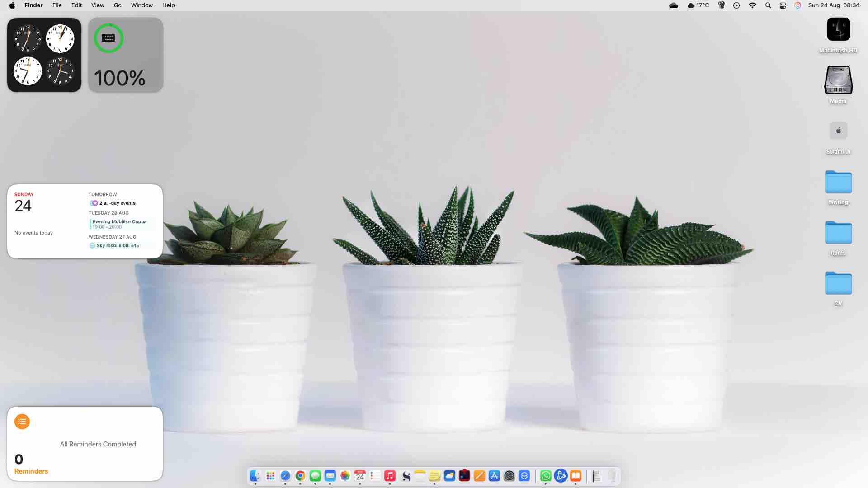868x488 pixels.
Task: Open Google Chrome from the Dock
Action: (x=300, y=476)
